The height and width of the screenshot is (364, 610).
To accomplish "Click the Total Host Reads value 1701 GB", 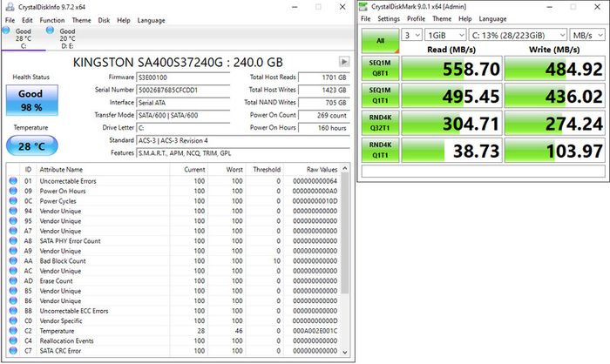I will (x=323, y=78).
